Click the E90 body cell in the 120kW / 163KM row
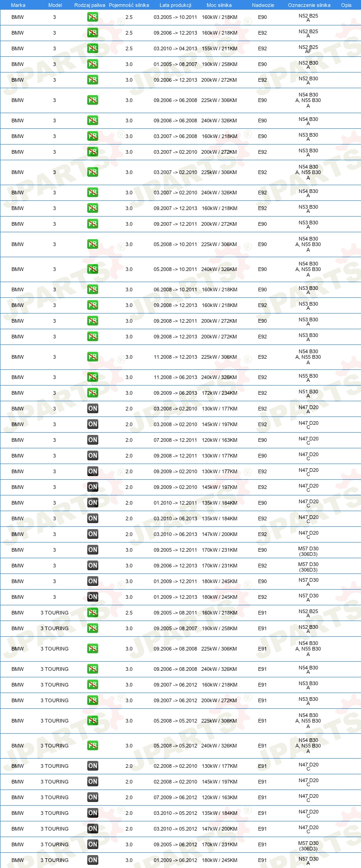This screenshot has width=361, height=868. (262, 440)
